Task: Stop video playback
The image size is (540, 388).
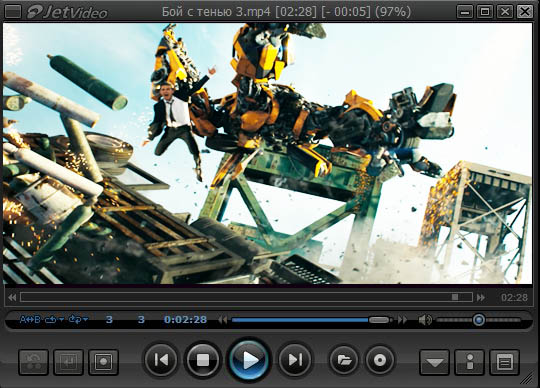Action: 202,360
